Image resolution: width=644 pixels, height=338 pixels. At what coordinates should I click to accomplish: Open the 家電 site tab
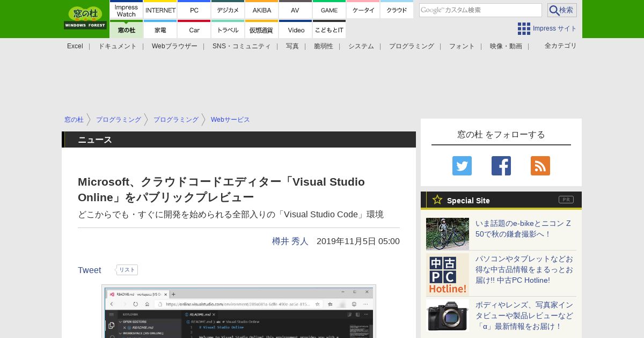pos(160,30)
